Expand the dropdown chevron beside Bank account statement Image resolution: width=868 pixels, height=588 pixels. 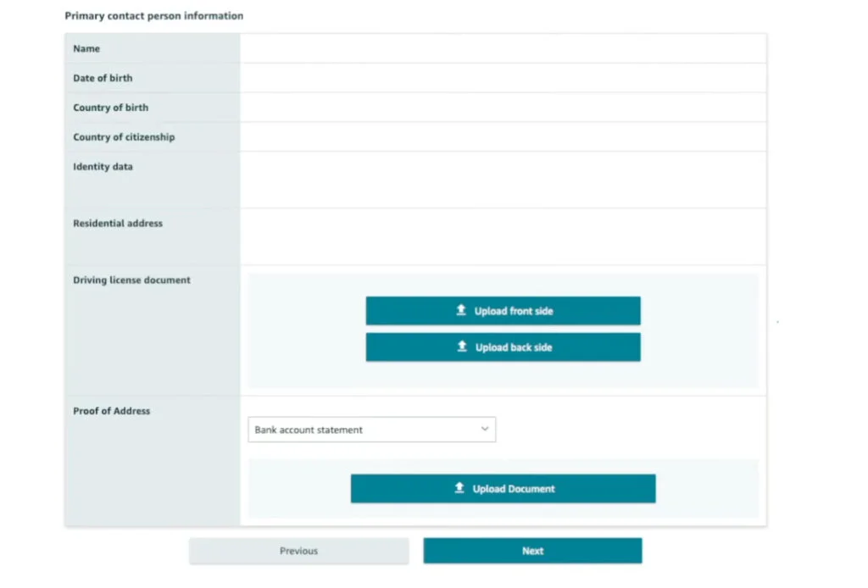pyautogui.click(x=485, y=430)
